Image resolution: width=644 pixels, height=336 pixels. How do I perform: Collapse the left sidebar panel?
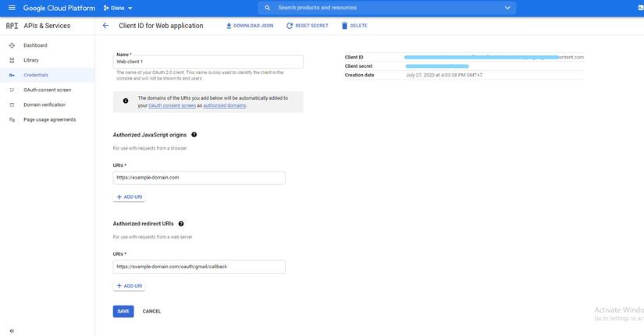click(x=12, y=331)
